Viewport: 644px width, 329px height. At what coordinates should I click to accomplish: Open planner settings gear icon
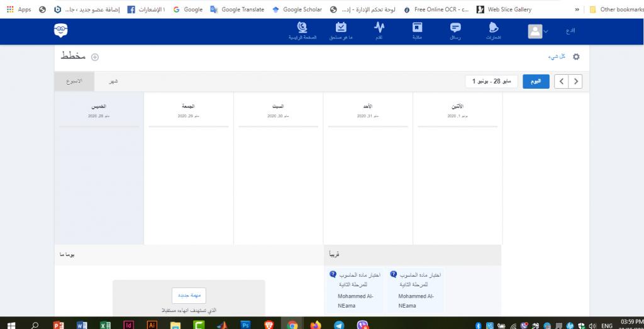coord(575,57)
